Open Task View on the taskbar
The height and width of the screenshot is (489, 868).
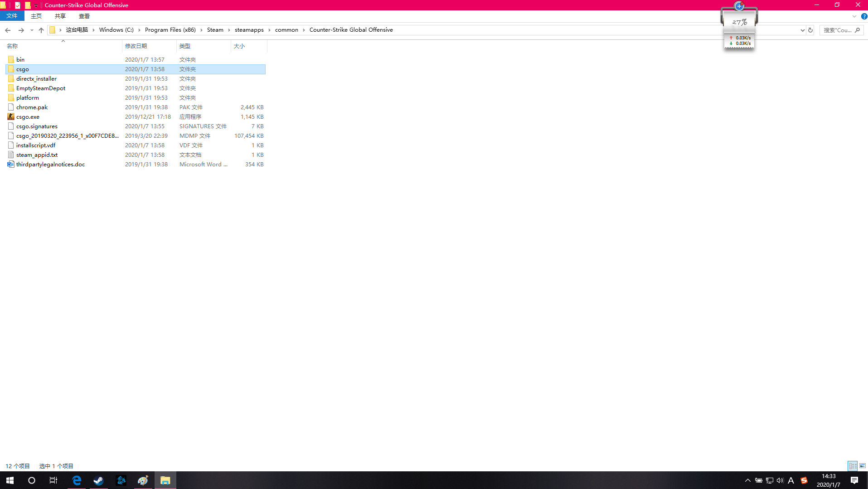pyautogui.click(x=53, y=480)
